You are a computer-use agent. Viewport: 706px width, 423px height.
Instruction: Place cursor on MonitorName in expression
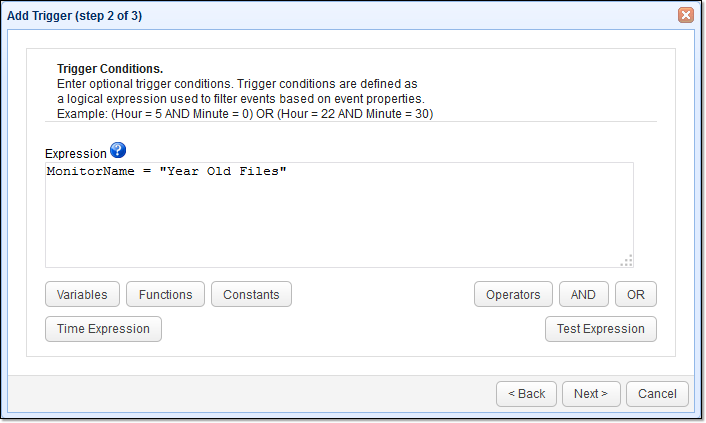pos(90,172)
